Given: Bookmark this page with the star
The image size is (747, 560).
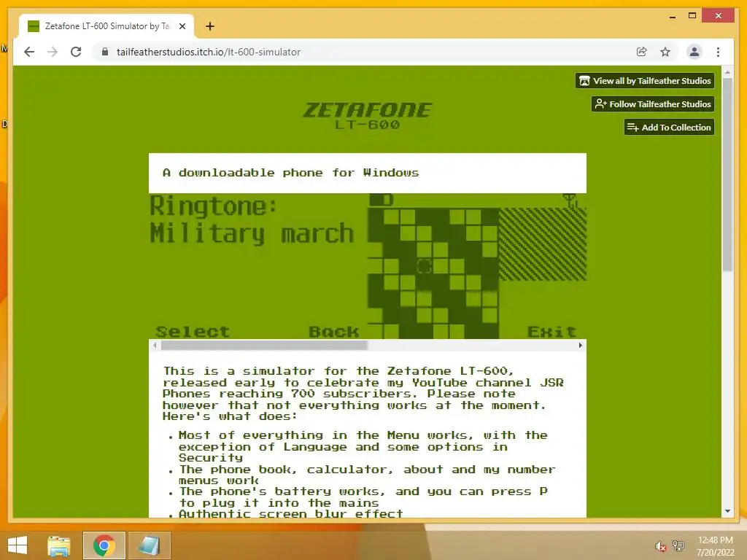Looking at the screenshot, I should (665, 52).
